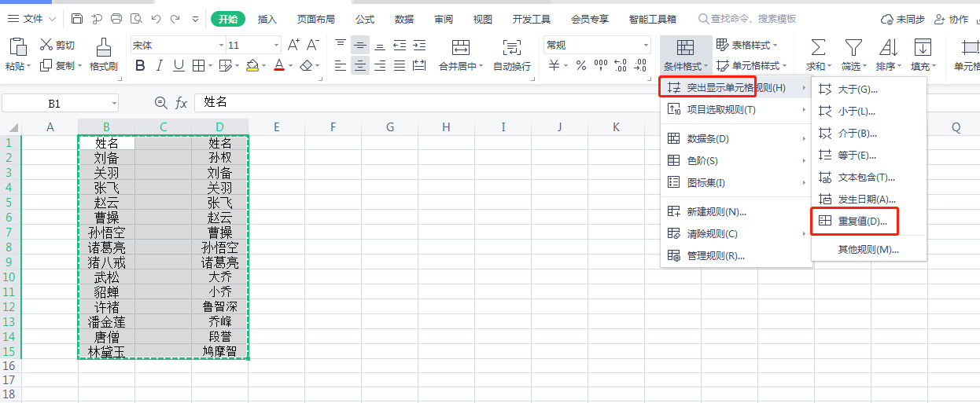Switch to the 页面布局 (Page Layout) tab
The width and height of the screenshot is (980, 403).
click(x=315, y=19)
